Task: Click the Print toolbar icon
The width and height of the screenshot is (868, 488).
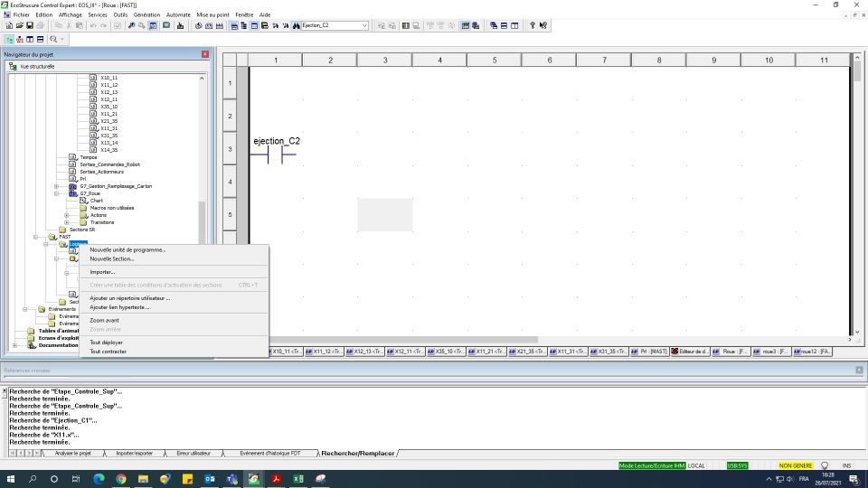Action: pyautogui.click(x=38, y=25)
